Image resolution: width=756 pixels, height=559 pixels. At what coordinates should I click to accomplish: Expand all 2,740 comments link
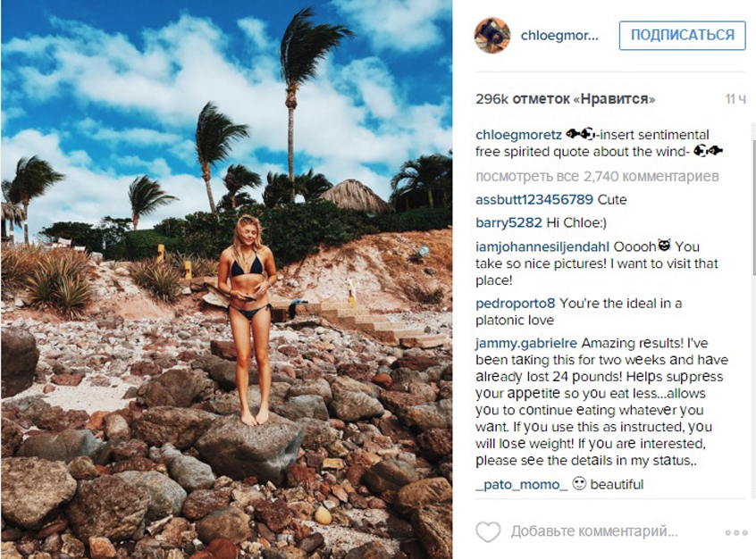tap(597, 177)
